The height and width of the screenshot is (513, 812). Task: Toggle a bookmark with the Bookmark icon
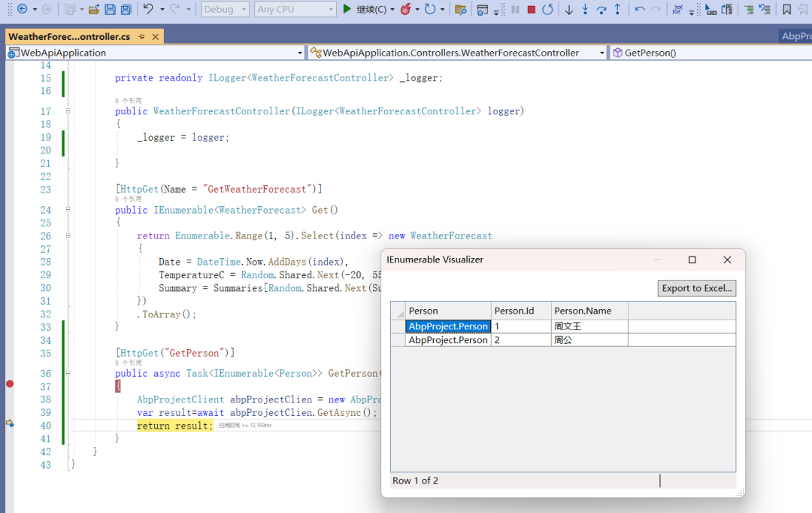point(786,9)
